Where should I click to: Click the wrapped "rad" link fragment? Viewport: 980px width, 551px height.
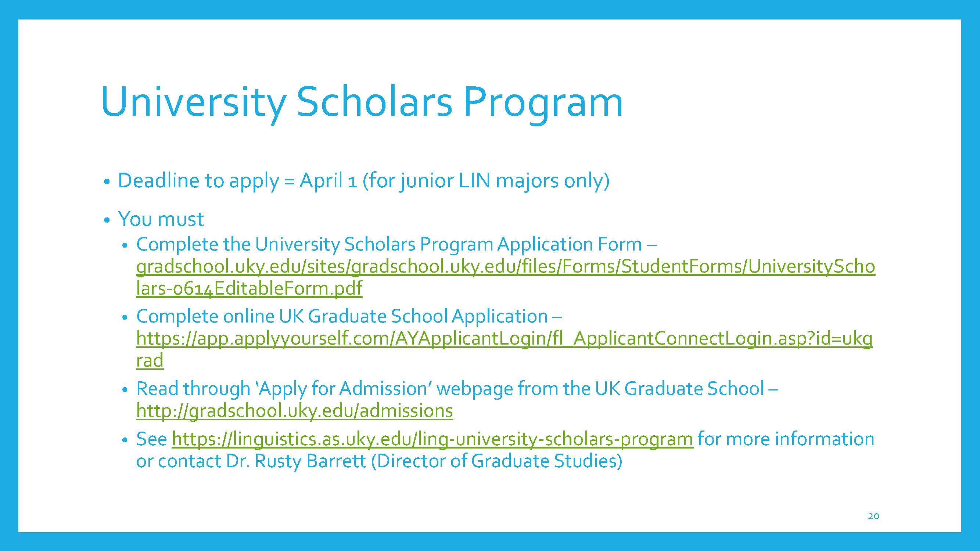150,360
